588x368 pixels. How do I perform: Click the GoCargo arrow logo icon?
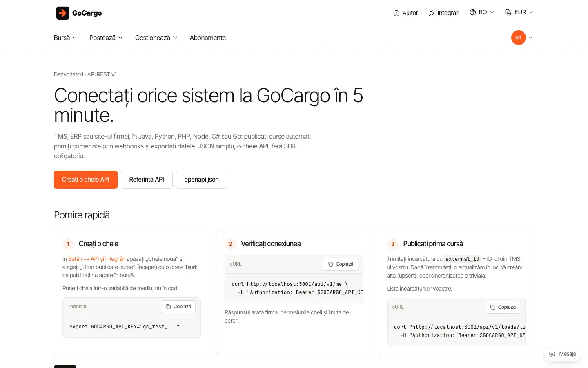(x=62, y=13)
